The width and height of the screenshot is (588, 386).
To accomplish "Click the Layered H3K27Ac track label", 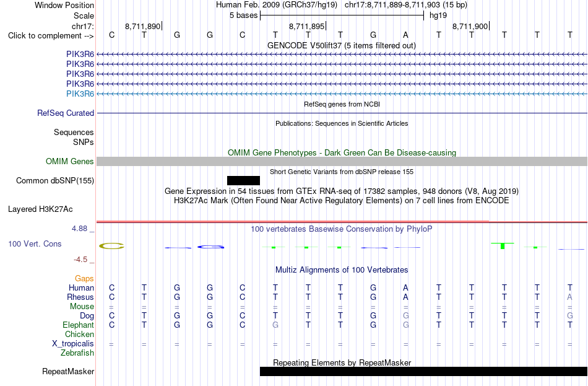I will click(40, 209).
